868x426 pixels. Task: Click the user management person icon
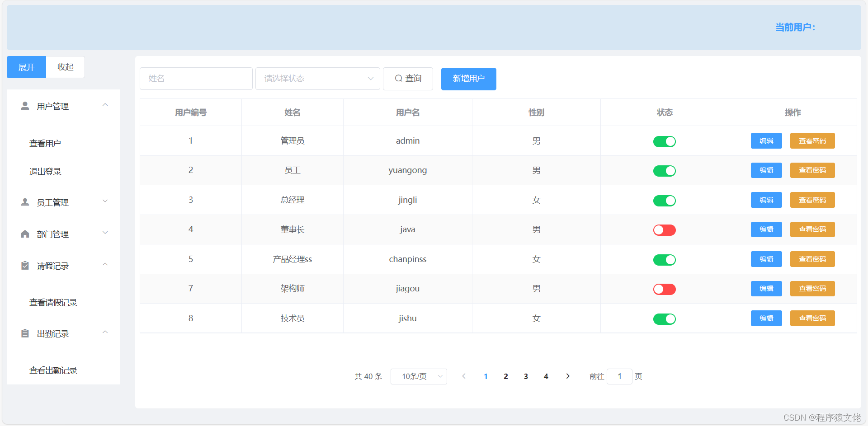[x=25, y=106]
